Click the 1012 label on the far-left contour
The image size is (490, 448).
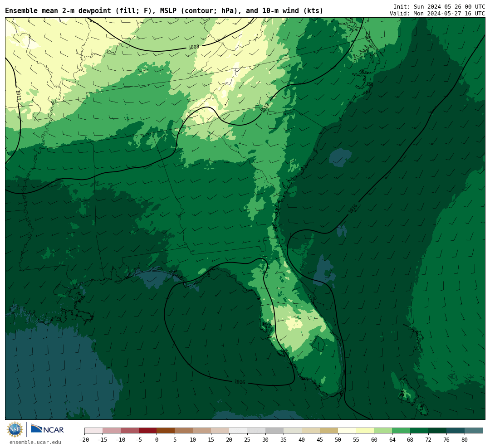[18, 95]
